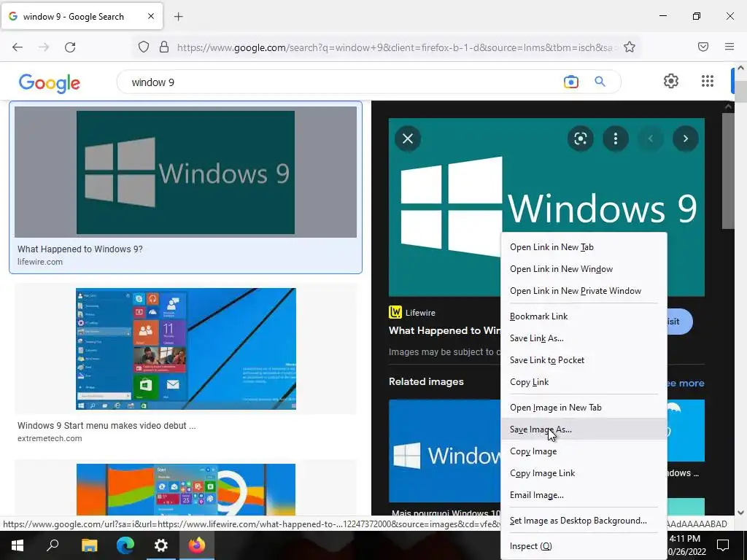Select 'Save Image As...' entry
Viewport: 747px width, 560px height.
tap(584, 429)
